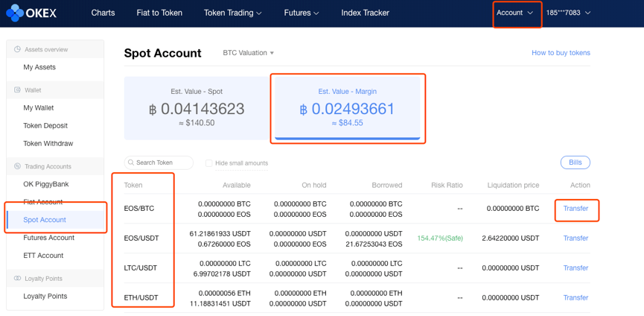644x316 pixels.
Task: Open the Bills button
Action: tap(575, 162)
